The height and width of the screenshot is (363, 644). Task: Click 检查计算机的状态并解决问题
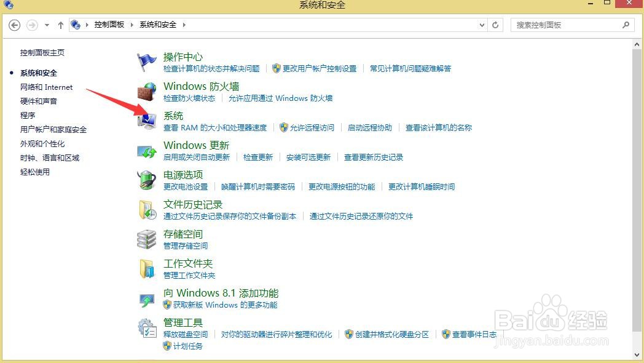point(211,69)
